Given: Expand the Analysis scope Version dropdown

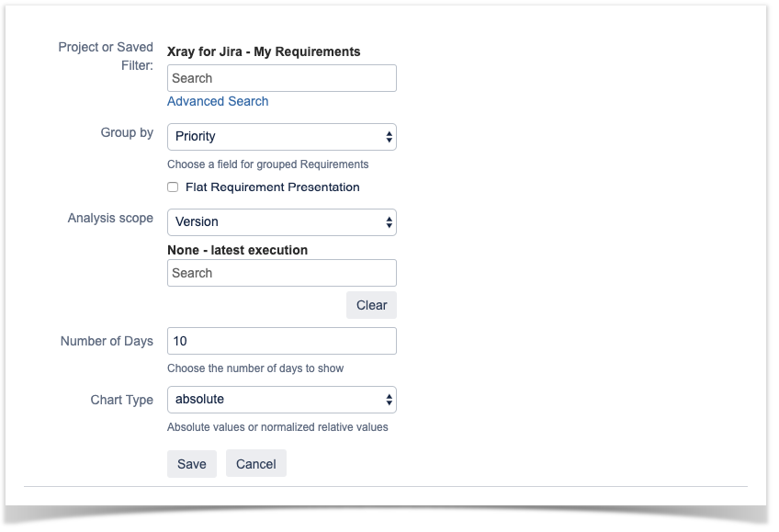Looking at the screenshot, I should (282, 222).
